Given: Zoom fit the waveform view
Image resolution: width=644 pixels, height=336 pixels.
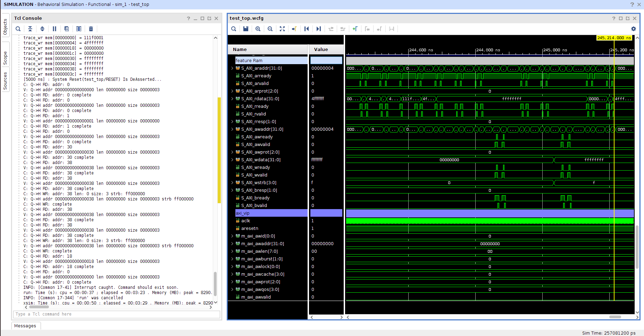Looking at the screenshot, I should tap(282, 29).
